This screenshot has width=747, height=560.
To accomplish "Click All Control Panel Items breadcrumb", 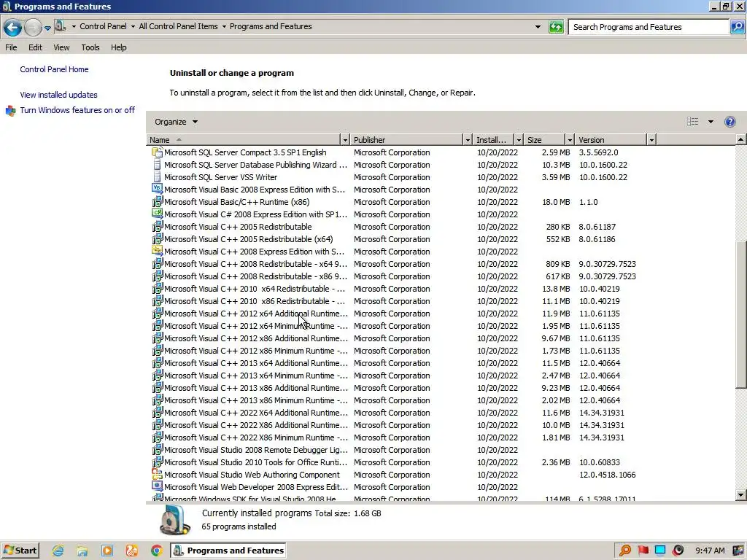I will pos(178,26).
